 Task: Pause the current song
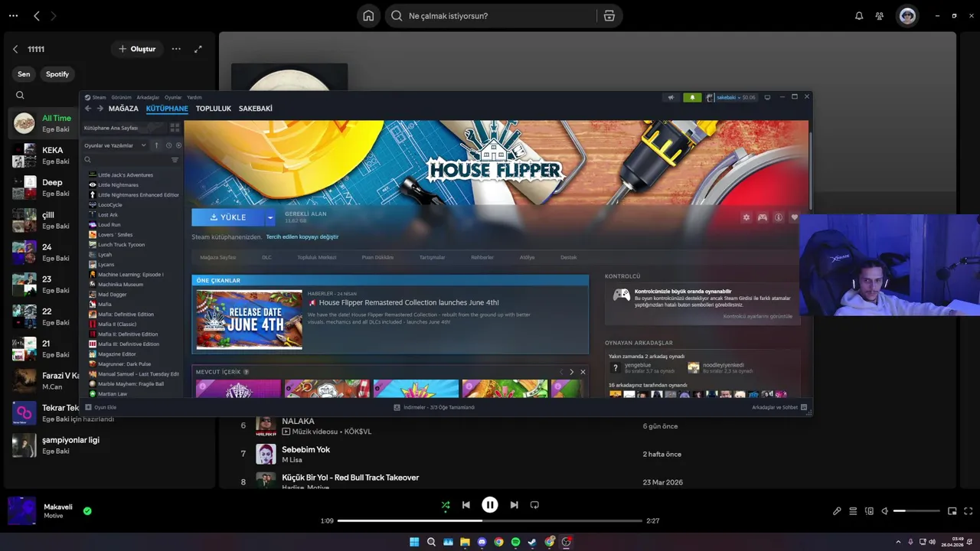(490, 504)
